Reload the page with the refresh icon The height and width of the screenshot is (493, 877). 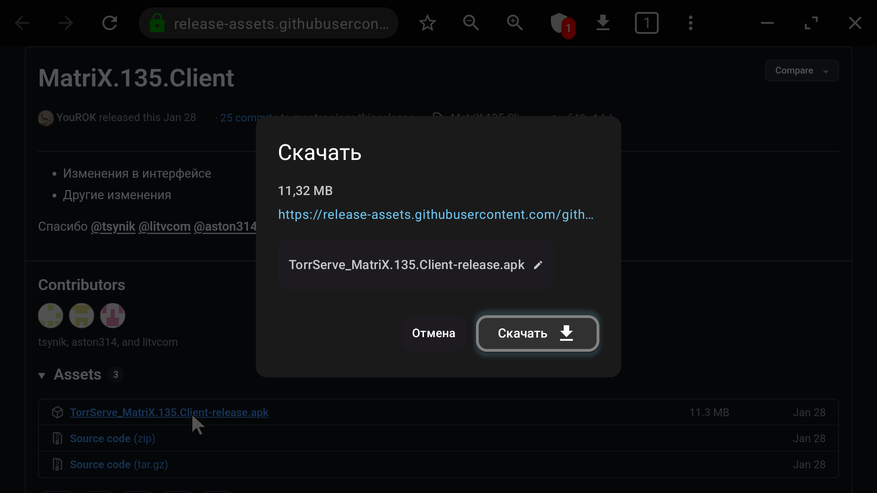point(110,23)
